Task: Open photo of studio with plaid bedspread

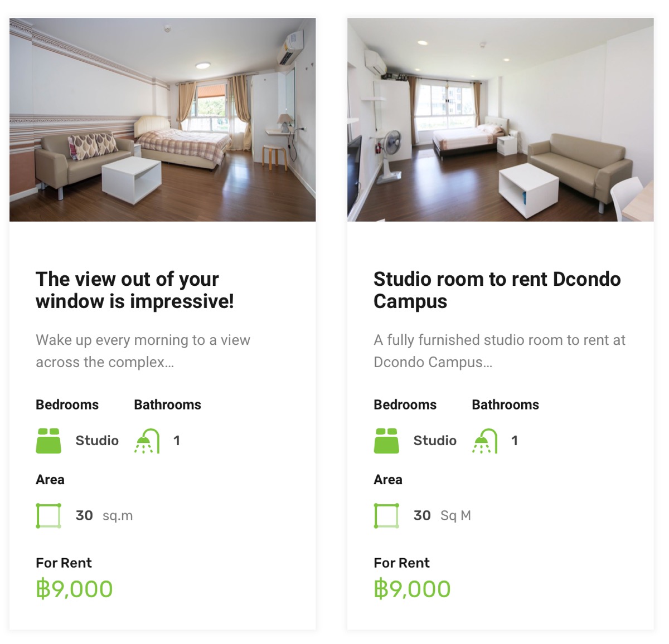Action: point(163,120)
